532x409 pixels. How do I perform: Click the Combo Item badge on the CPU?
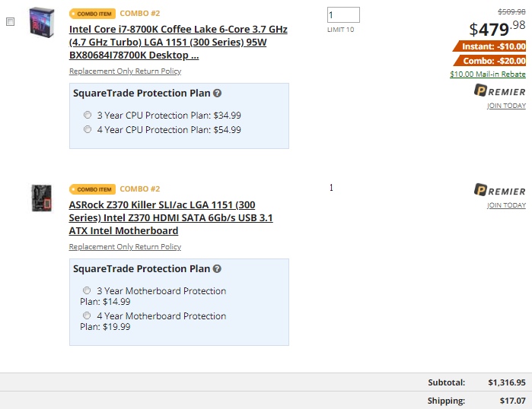tap(92, 14)
